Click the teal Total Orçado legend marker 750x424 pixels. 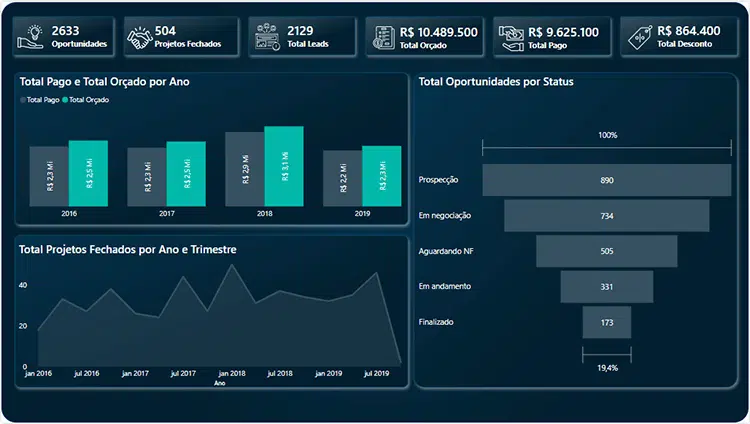65,100
